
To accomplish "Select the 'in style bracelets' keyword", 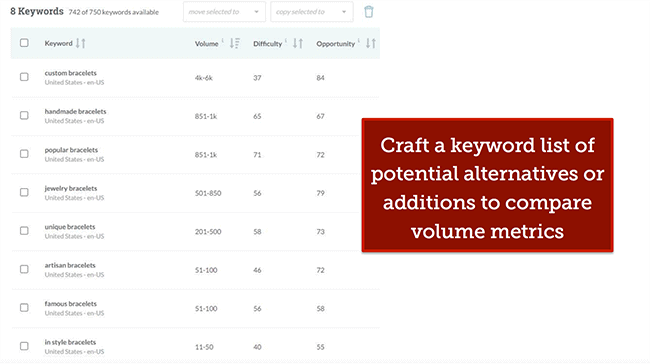I will [70, 342].
